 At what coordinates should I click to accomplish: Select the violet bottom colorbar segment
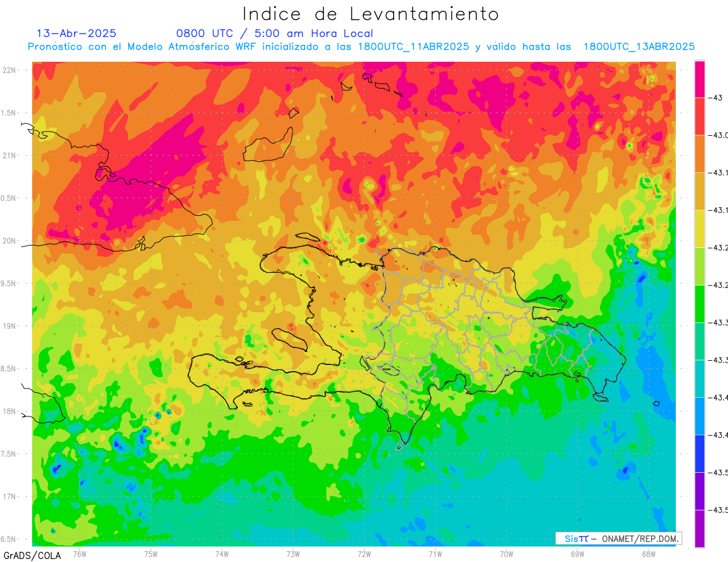[699, 528]
